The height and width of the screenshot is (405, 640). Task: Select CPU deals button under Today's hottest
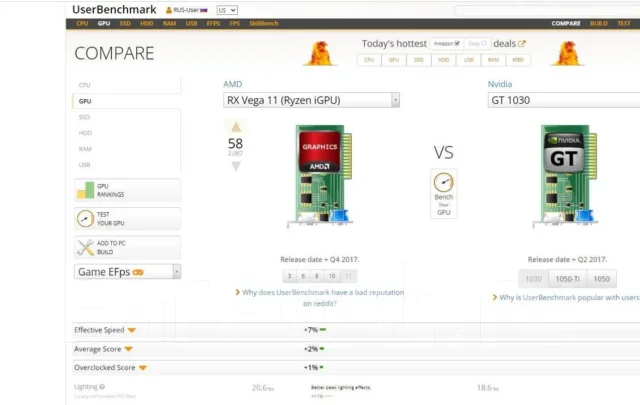pyautogui.click(x=369, y=60)
